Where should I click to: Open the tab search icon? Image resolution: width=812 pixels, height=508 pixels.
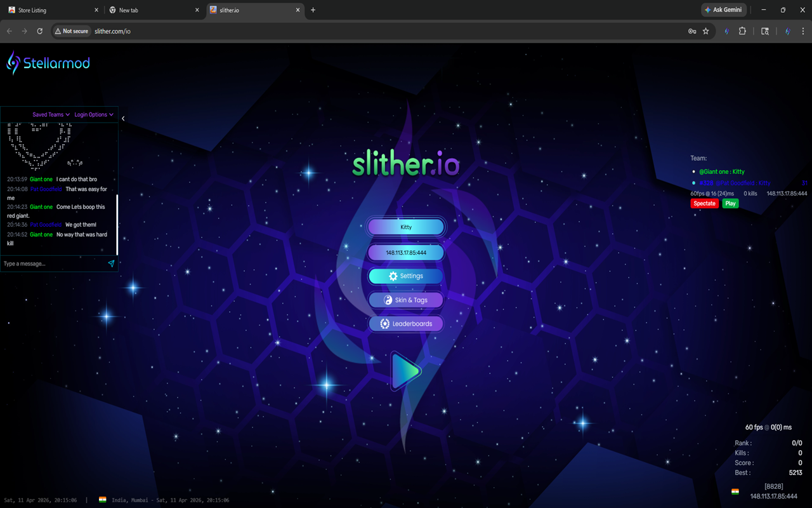coord(765,31)
